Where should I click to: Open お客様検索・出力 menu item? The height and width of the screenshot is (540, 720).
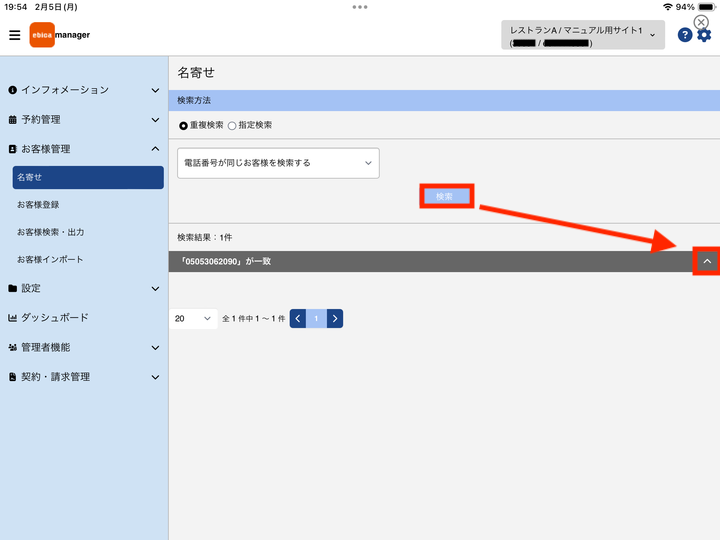[x=51, y=232]
